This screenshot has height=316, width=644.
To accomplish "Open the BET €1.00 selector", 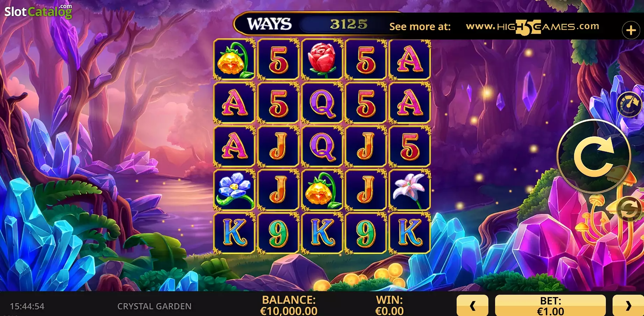I will pyautogui.click(x=550, y=306).
